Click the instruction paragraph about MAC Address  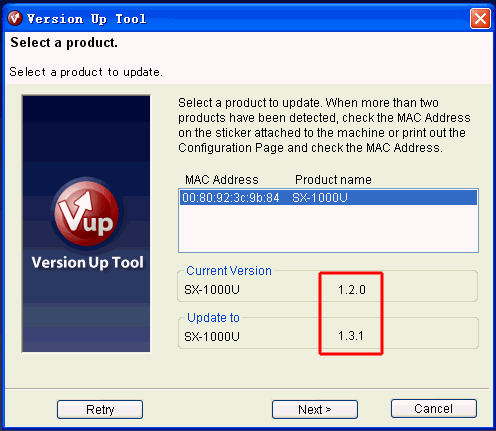click(x=324, y=125)
